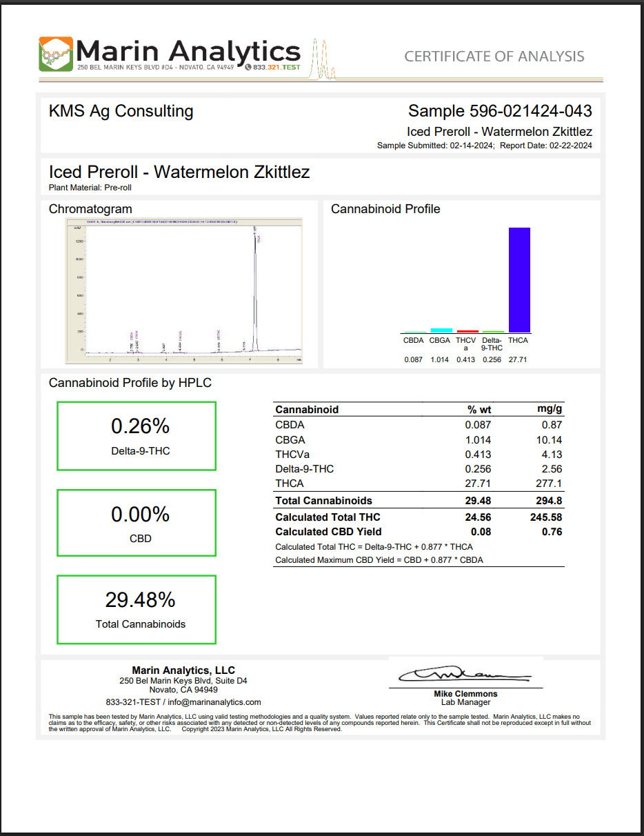Click the 0.26% Delta-9-THC summary box
The height and width of the screenshot is (836, 644).
137,436
